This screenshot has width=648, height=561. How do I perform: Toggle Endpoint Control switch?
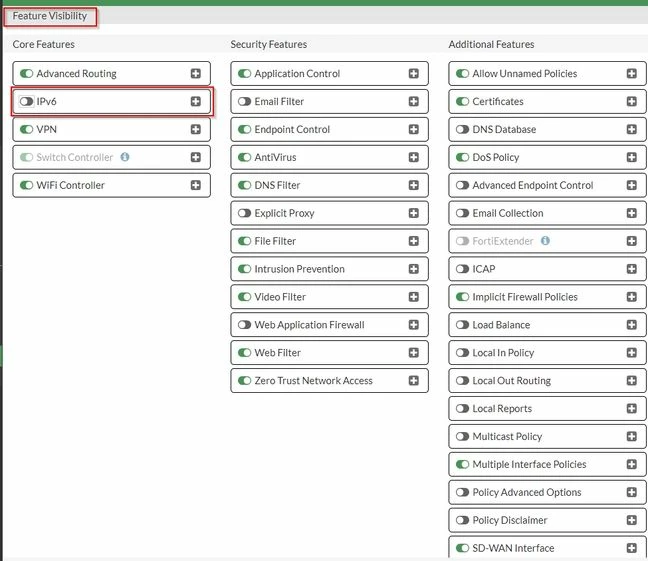point(244,129)
